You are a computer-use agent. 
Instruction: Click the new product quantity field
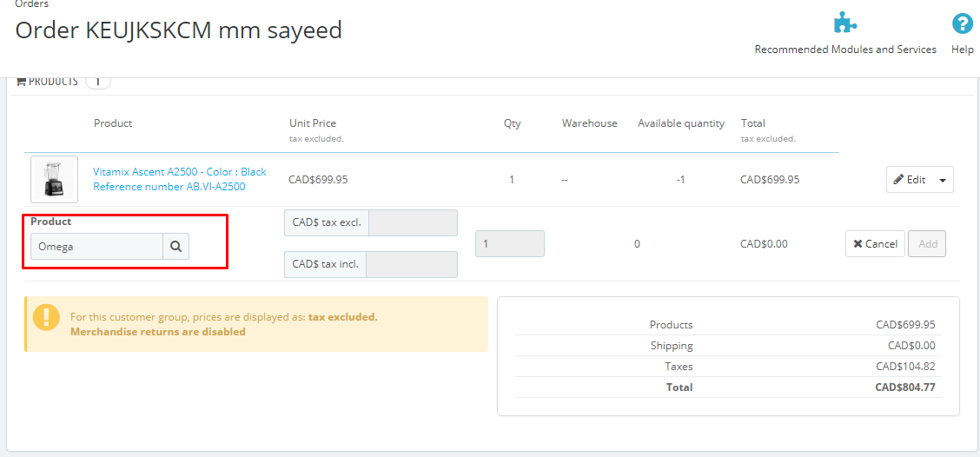(x=509, y=244)
